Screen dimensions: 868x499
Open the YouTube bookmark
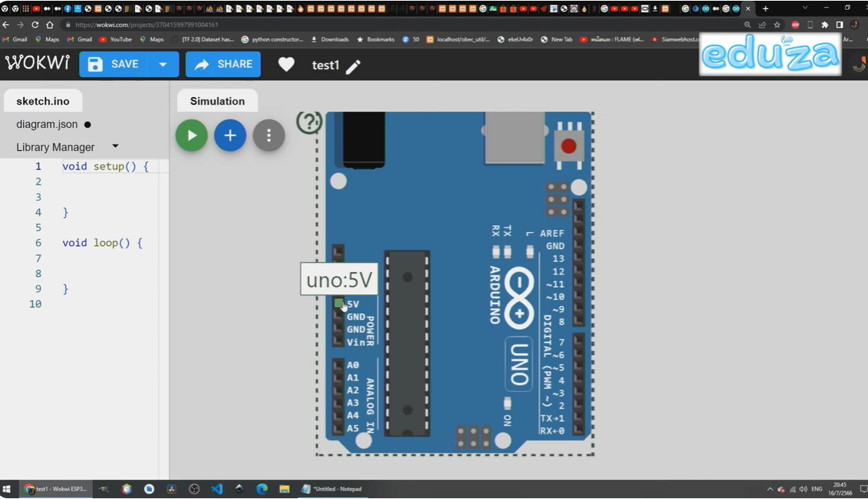[115, 39]
